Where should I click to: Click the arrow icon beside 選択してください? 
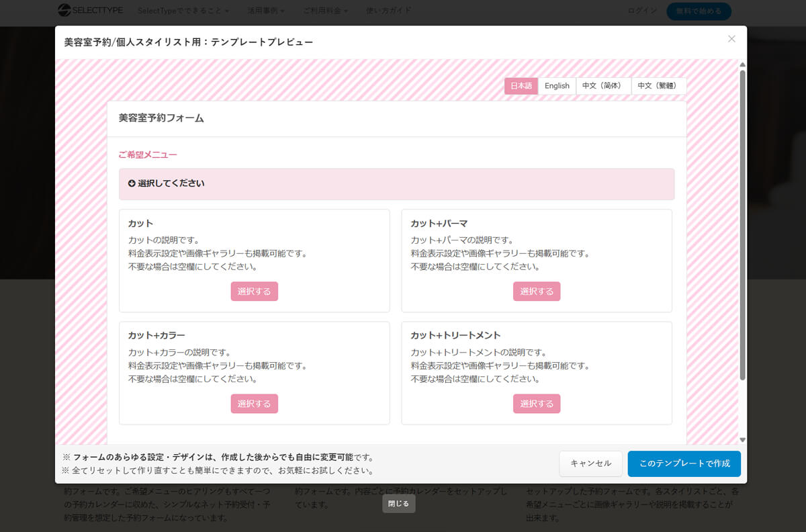(x=132, y=183)
